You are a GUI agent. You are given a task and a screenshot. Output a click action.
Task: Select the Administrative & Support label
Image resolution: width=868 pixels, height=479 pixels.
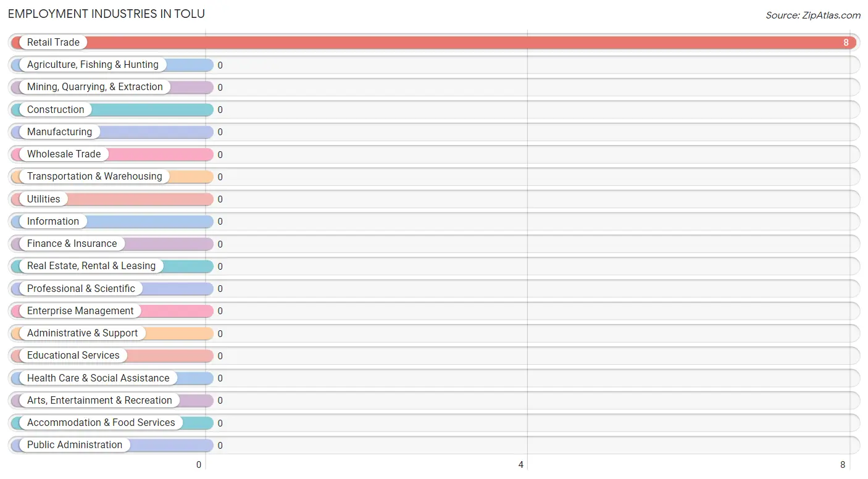[82, 333]
